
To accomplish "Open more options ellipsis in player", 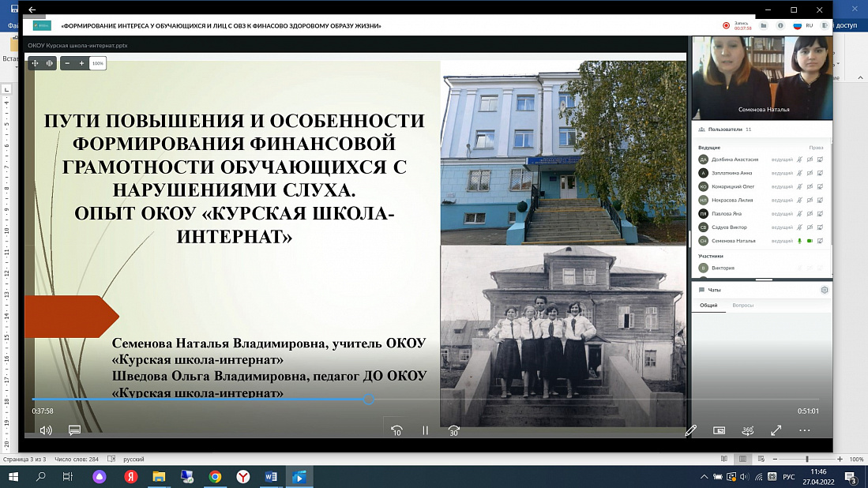I will click(x=804, y=430).
